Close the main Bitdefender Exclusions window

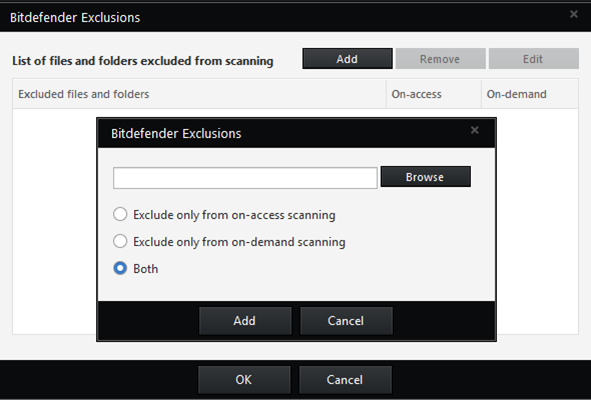[x=574, y=14]
